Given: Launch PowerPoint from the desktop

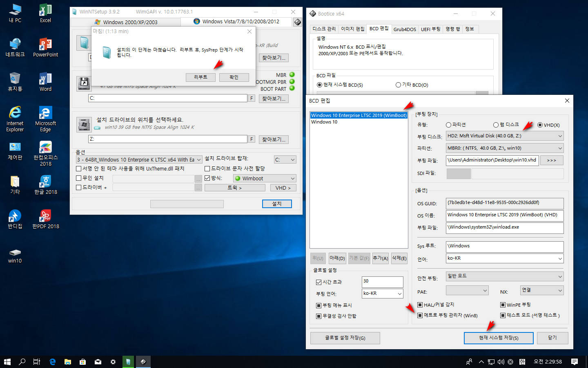Looking at the screenshot, I should tap(45, 47).
